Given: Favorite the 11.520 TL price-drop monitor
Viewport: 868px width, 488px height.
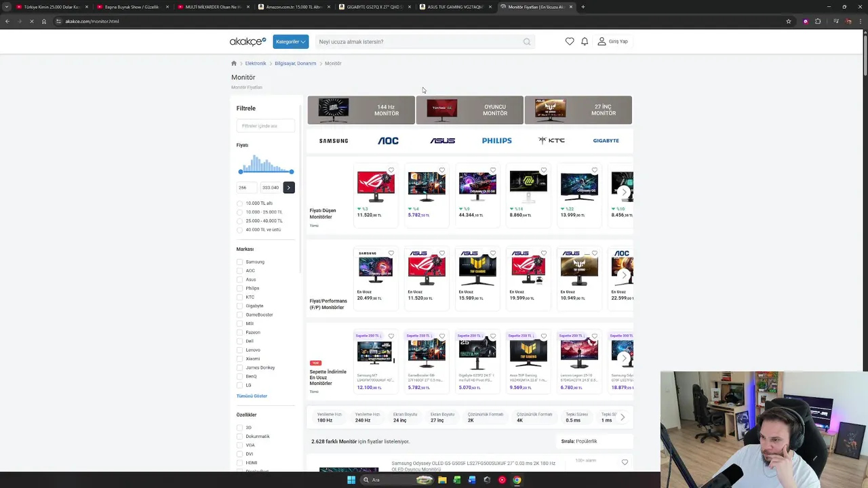Looking at the screenshot, I should click(x=391, y=170).
